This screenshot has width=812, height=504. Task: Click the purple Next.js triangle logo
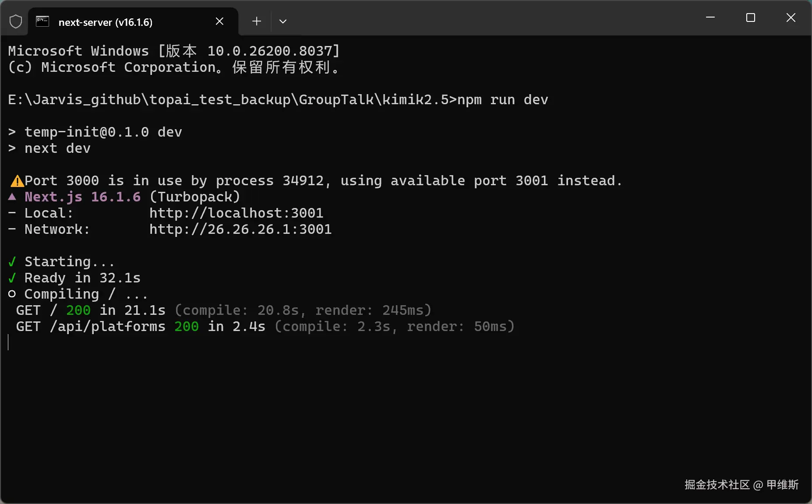click(x=12, y=197)
